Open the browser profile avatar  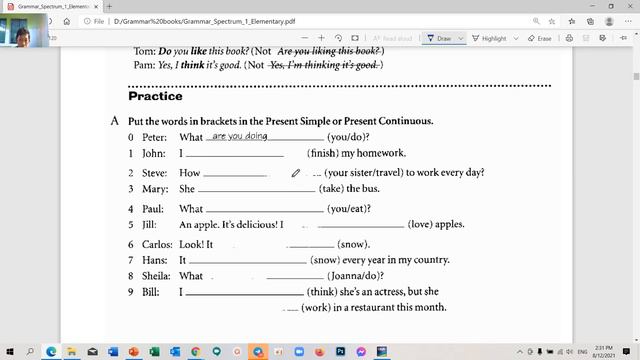pyautogui.click(x=609, y=21)
